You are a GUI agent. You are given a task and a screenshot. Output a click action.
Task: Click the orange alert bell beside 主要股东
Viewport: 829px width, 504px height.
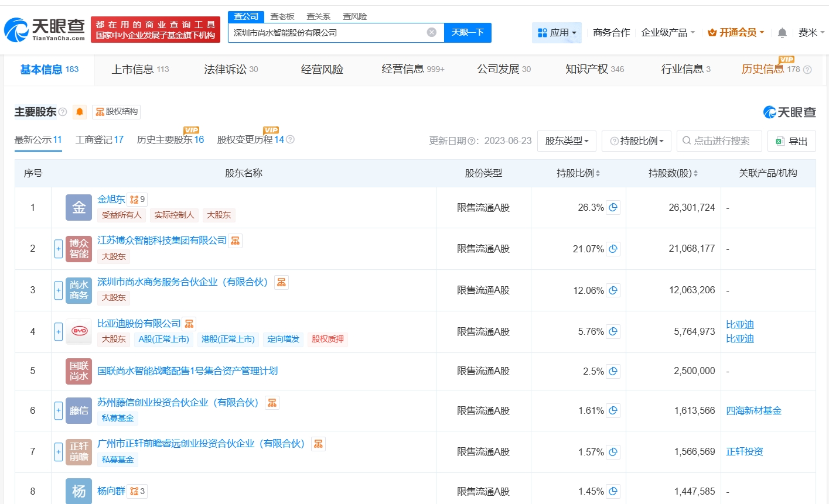point(80,112)
